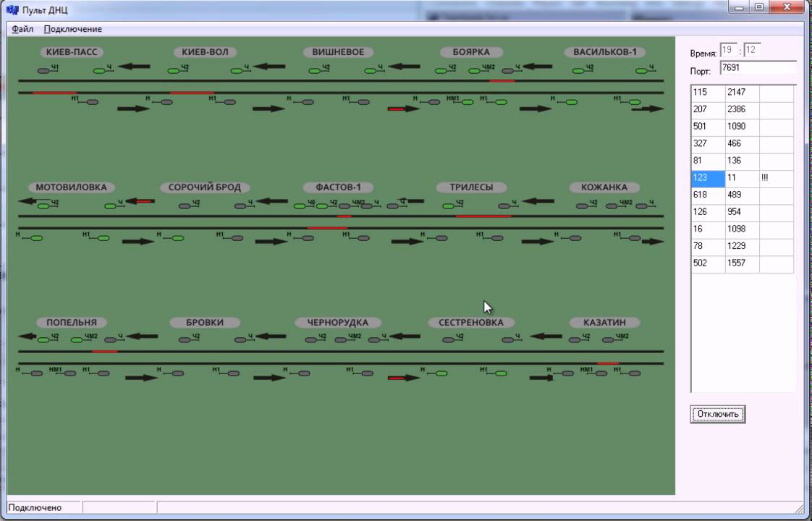The width and height of the screenshot is (812, 521).
Task: Select green signal Ч2 at ТРИЛЕСЫ
Action: (449, 206)
